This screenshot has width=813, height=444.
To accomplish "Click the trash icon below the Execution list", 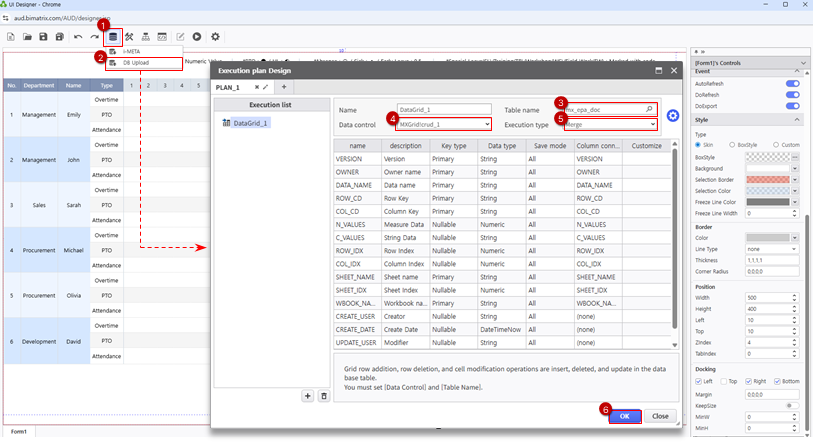I will coord(323,397).
